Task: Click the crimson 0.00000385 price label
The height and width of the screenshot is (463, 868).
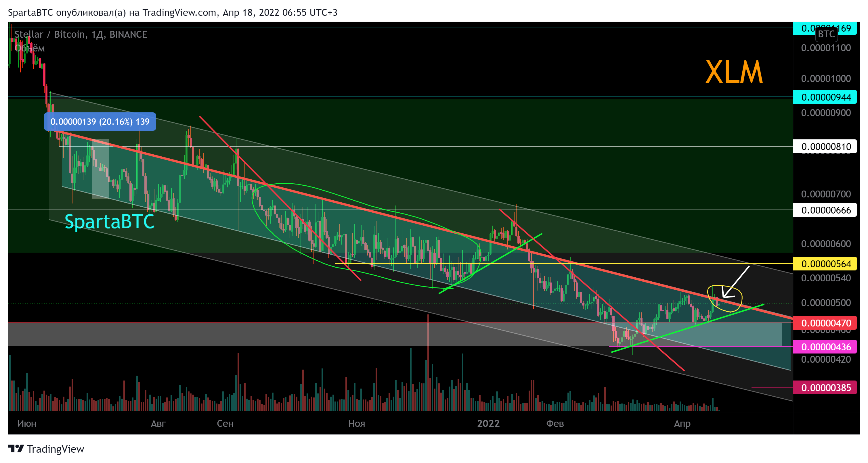Action: tap(825, 388)
